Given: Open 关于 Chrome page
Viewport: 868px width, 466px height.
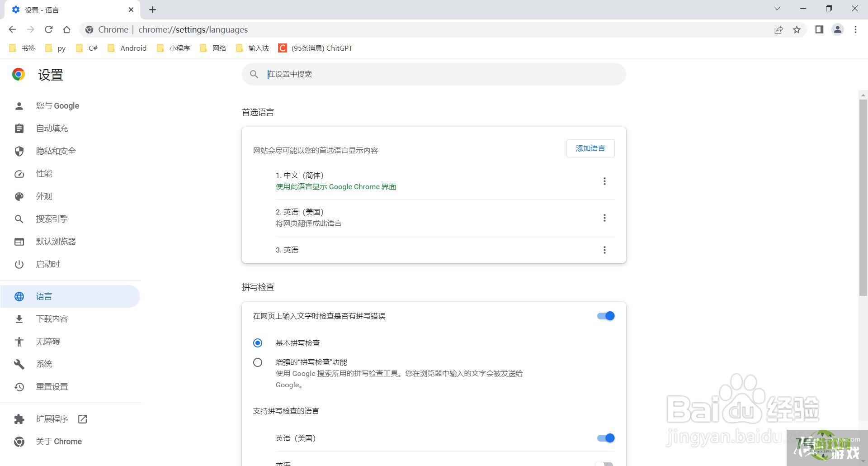Looking at the screenshot, I should [x=71, y=442].
